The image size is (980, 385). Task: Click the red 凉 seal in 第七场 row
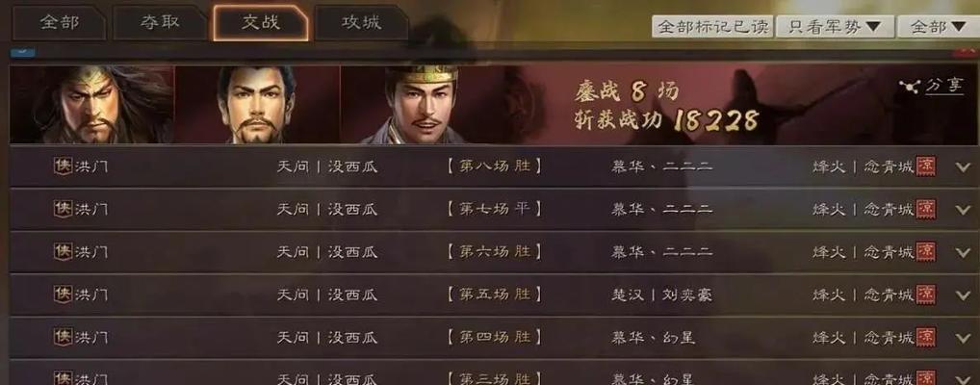pyautogui.click(x=926, y=209)
